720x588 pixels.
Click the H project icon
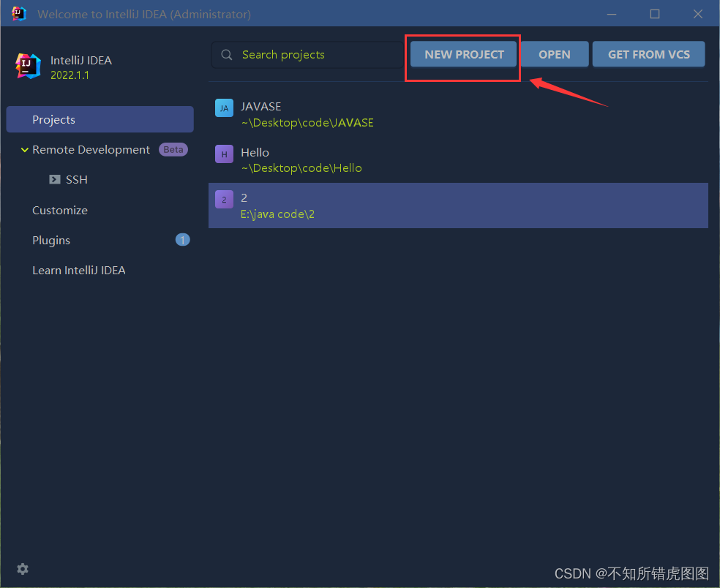224,154
